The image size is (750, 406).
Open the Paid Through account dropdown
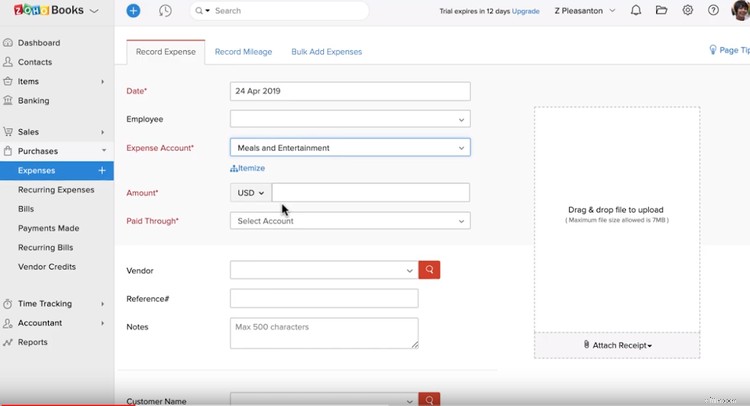click(350, 221)
